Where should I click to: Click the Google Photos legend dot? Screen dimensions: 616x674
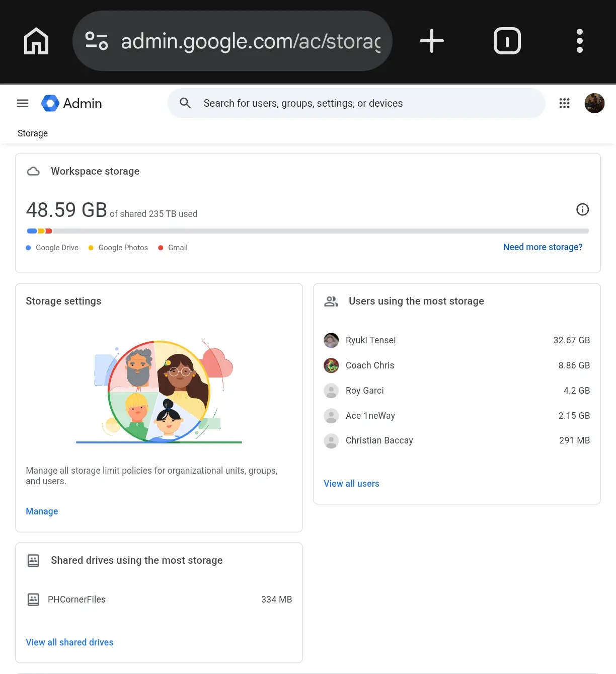91,248
